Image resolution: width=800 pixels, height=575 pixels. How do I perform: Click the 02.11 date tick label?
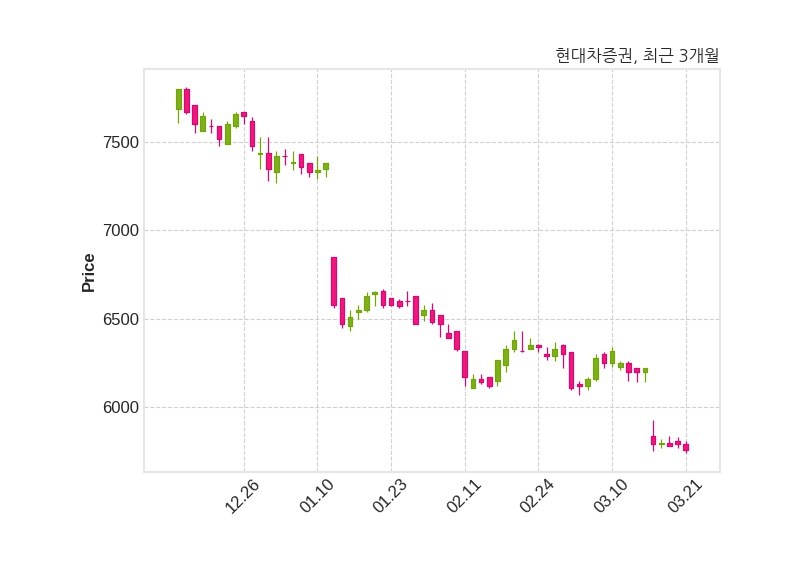(x=464, y=496)
